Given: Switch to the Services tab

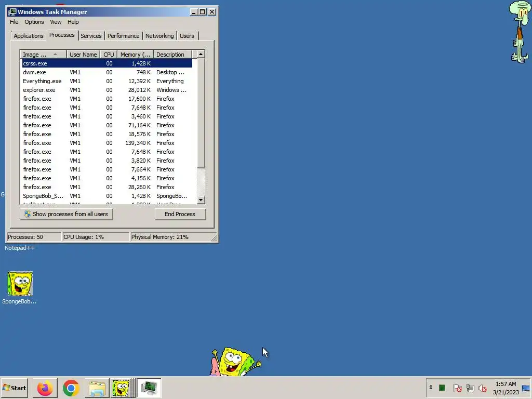Looking at the screenshot, I should pos(91,36).
